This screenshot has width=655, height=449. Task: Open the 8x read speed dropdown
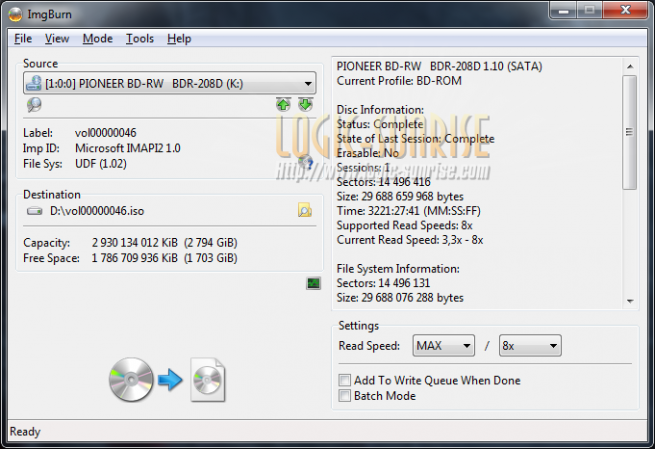tap(530, 345)
